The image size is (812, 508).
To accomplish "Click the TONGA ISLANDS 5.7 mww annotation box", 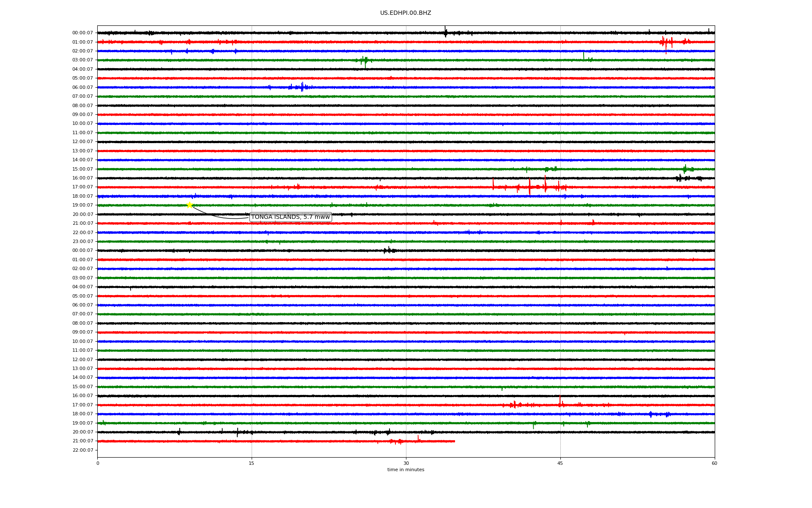I will coord(291,217).
